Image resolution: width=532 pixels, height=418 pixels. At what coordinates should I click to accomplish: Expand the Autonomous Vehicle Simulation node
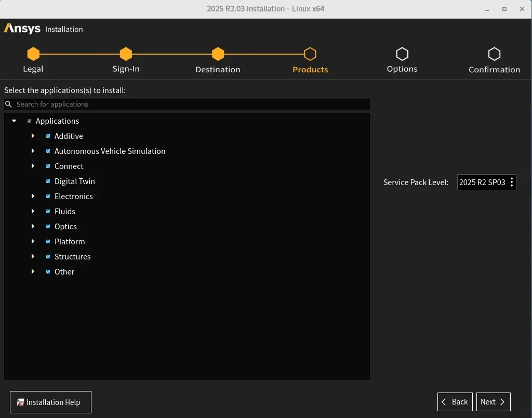[33, 151]
